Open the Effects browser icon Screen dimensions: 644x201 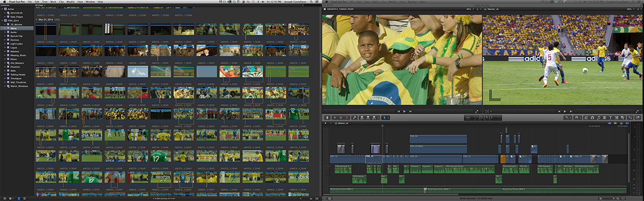[586, 117]
